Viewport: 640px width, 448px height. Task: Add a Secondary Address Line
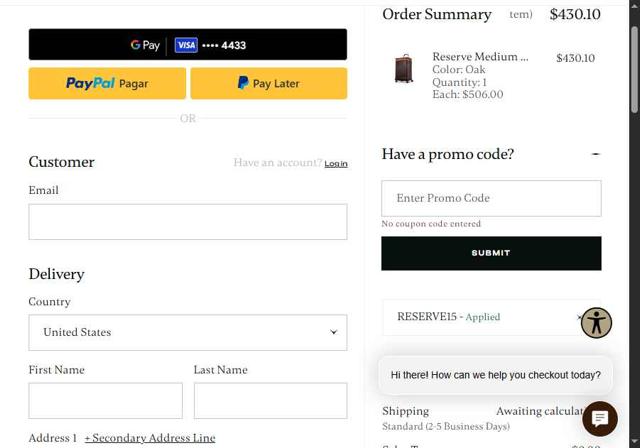point(150,438)
